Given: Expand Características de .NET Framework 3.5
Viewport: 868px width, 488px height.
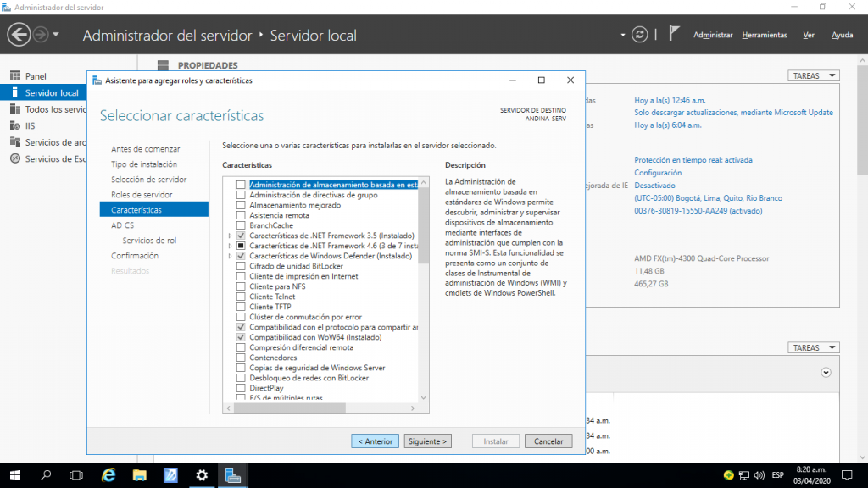Looking at the screenshot, I should [230, 236].
